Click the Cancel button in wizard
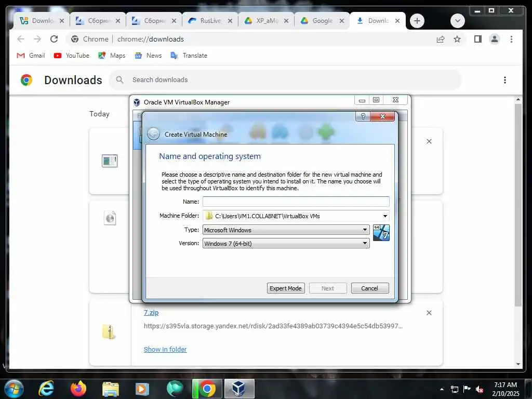Image resolution: width=532 pixels, height=399 pixels. pyautogui.click(x=369, y=288)
